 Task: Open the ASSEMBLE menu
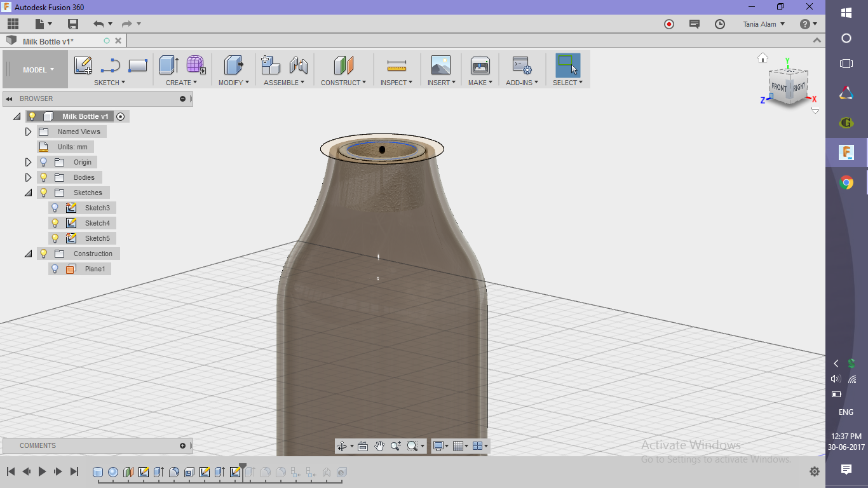284,83
